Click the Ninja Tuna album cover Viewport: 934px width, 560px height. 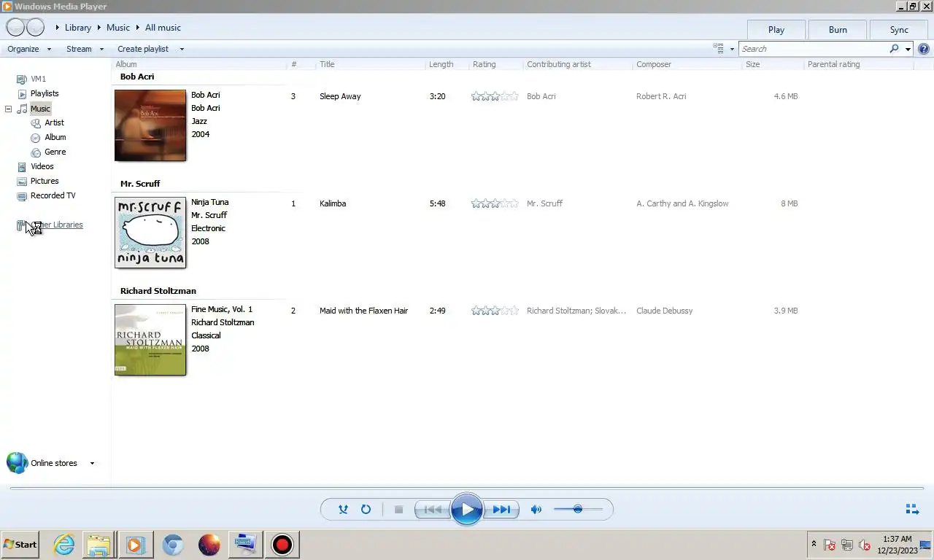point(150,233)
